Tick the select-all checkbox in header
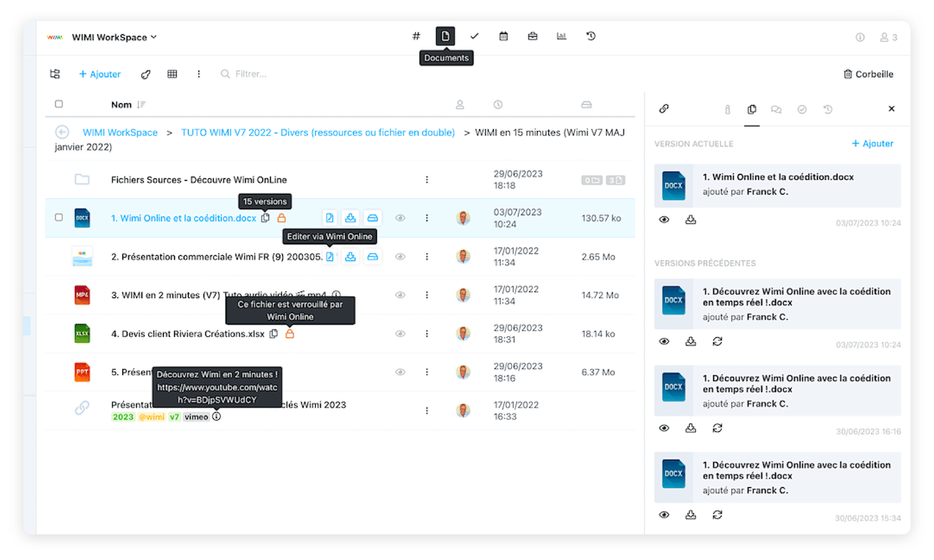This screenshot has height=560, width=934. point(58,104)
